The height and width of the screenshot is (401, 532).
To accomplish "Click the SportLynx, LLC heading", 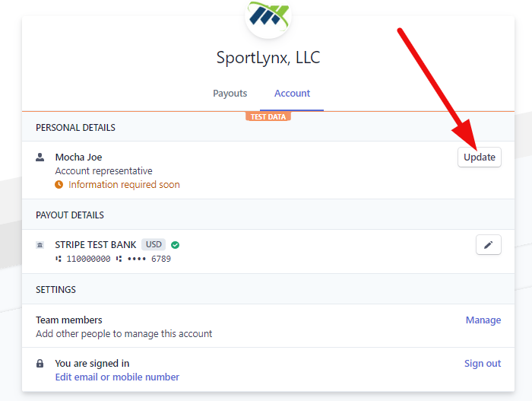I will click(268, 58).
